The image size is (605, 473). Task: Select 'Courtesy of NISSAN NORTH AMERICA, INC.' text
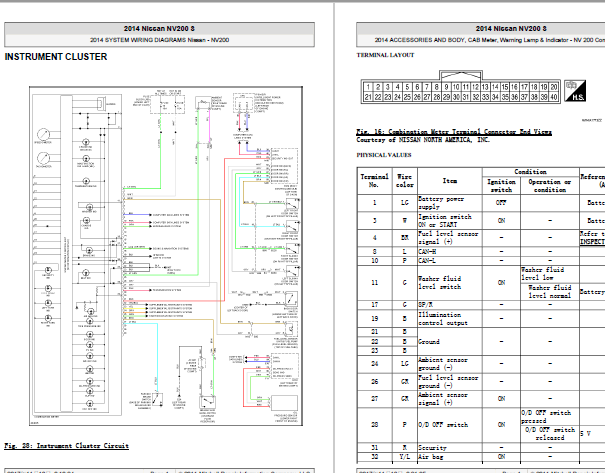(x=423, y=140)
